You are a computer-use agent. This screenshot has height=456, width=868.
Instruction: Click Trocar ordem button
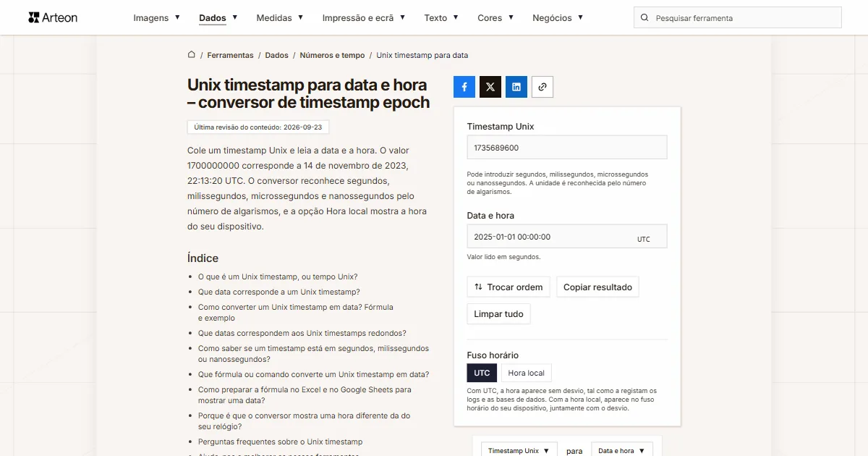pos(509,287)
